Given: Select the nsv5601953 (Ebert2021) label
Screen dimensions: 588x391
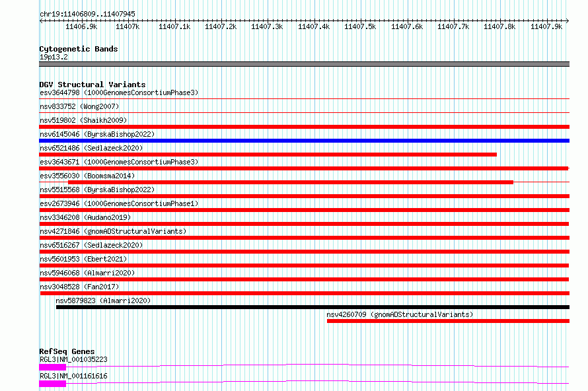Looking at the screenshot, I should click(83, 259).
